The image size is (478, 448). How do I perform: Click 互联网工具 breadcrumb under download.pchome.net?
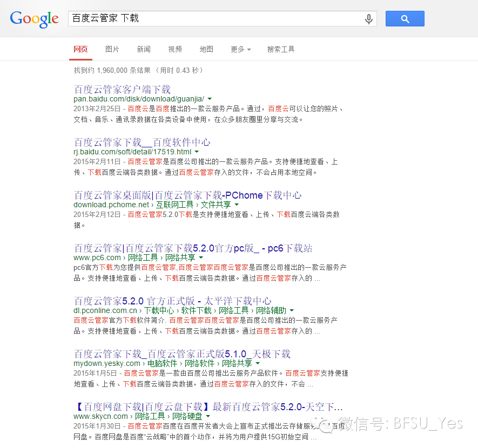tap(174, 205)
